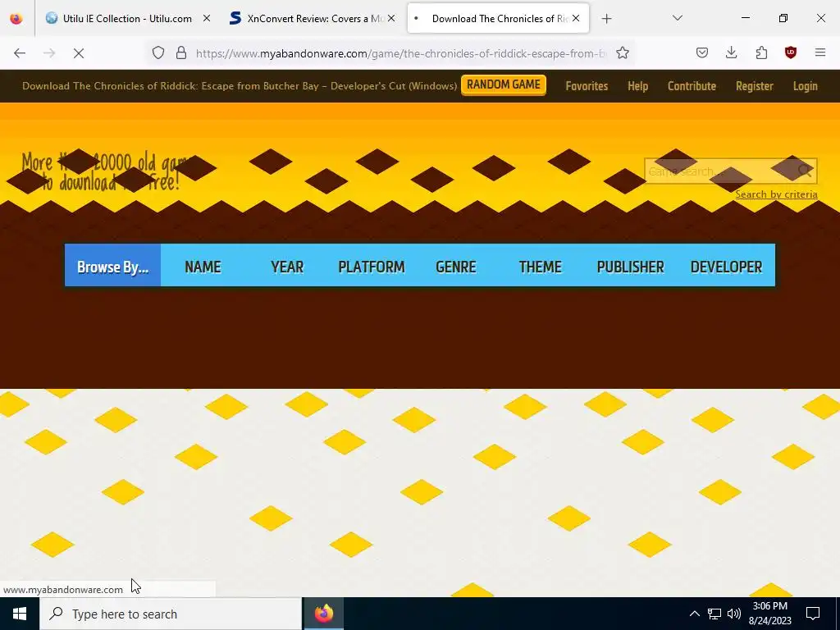This screenshot has height=630, width=840.
Task: Switch to the Utilu IE Collection tab
Action: click(127, 18)
